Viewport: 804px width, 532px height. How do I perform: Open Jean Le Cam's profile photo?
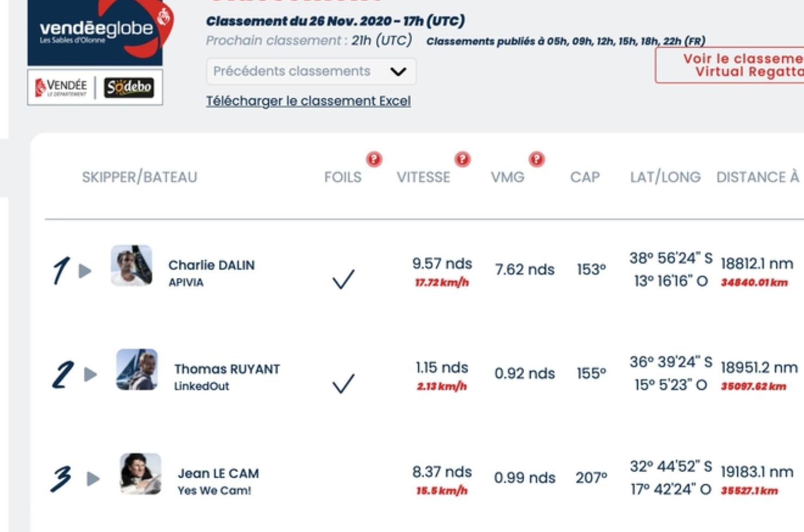140,473
